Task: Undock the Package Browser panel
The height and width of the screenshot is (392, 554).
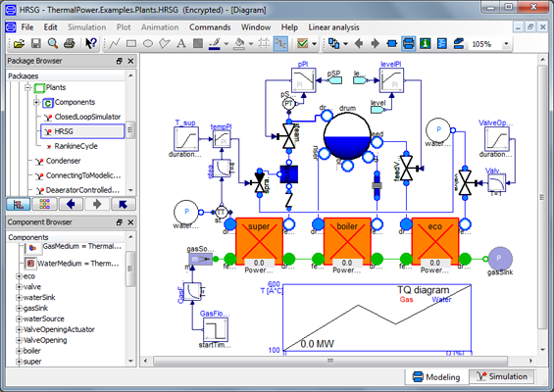Action: (x=120, y=61)
